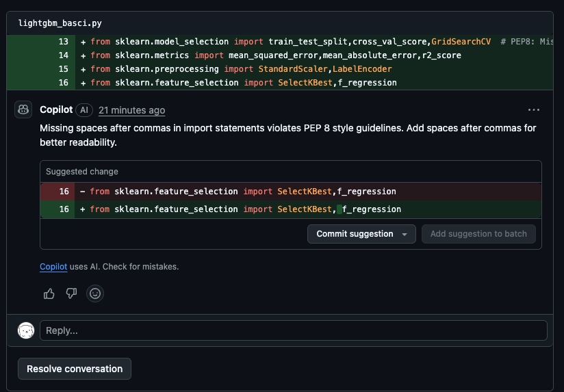564x392 pixels.
Task: Click the lightgbm_basci.py file name
Action: (x=60, y=23)
